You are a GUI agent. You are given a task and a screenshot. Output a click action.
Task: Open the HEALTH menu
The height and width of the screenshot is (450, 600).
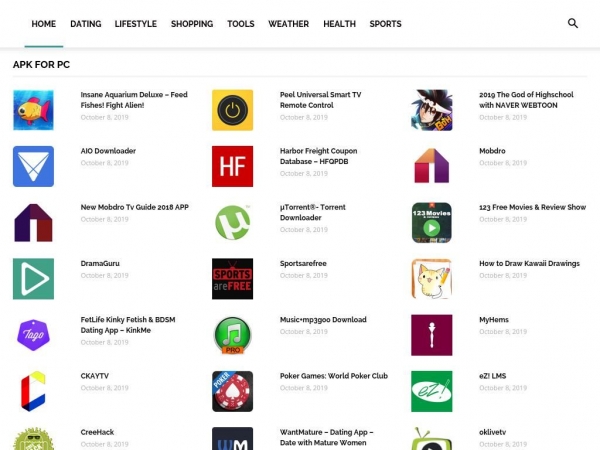pos(339,24)
